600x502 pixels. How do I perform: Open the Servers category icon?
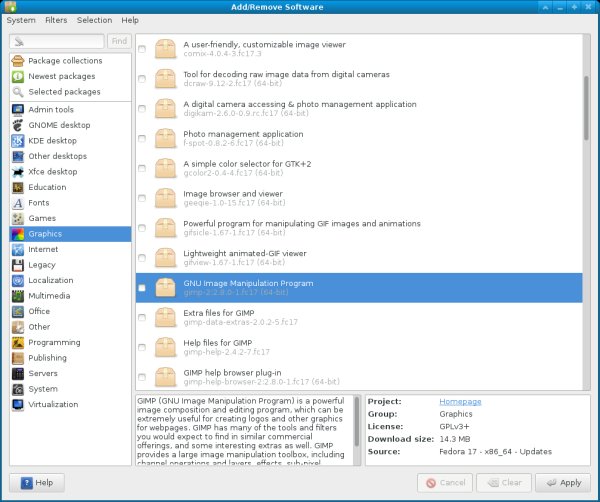click(x=18, y=373)
